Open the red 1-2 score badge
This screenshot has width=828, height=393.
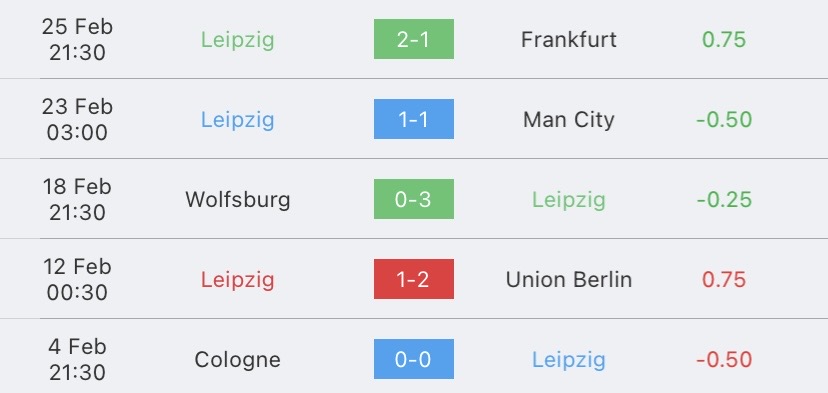tap(413, 279)
